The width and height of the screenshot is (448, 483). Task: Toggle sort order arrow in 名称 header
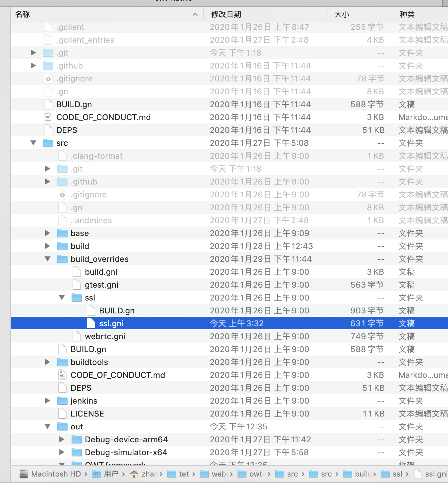pyautogui.click(x=195, y=14)
